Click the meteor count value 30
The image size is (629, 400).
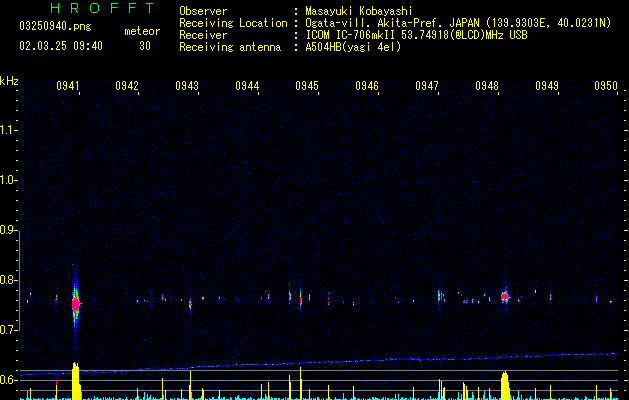click(x=145, y=46)
